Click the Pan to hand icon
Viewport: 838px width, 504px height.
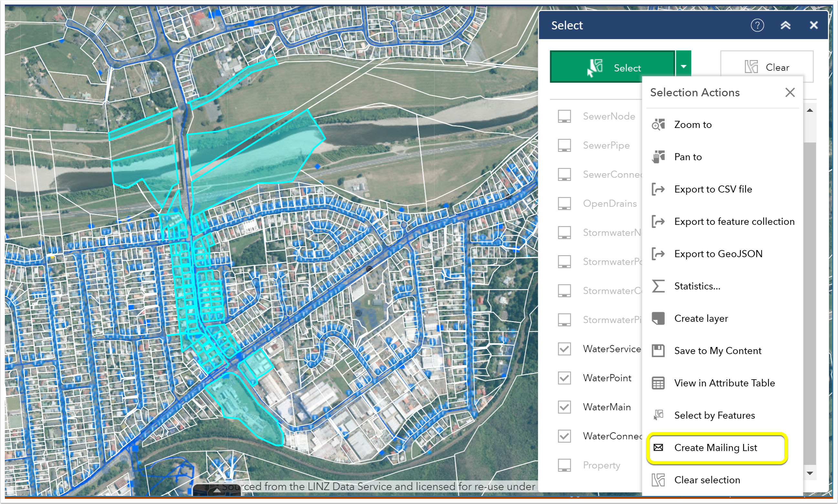(658, 157)
